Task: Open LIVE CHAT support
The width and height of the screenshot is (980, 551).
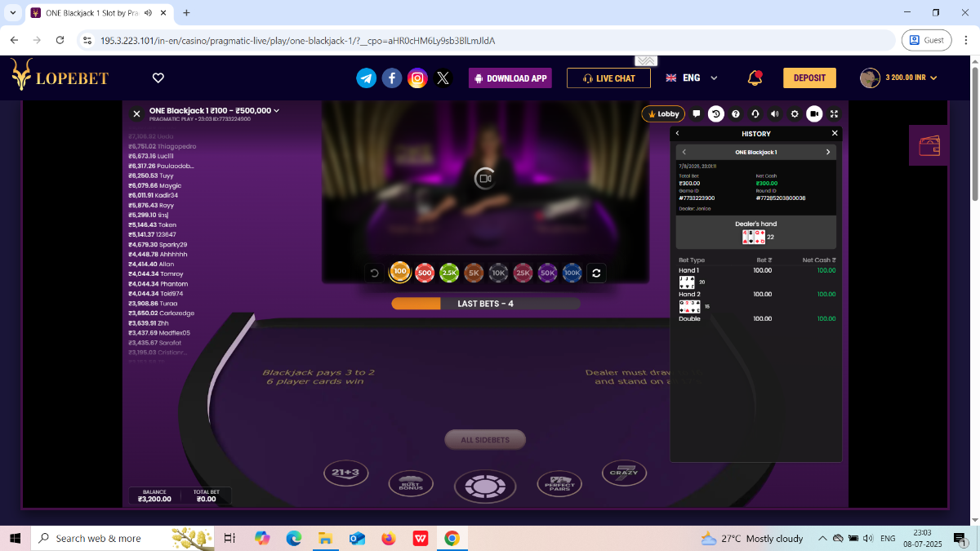Action: pos(608,78)
